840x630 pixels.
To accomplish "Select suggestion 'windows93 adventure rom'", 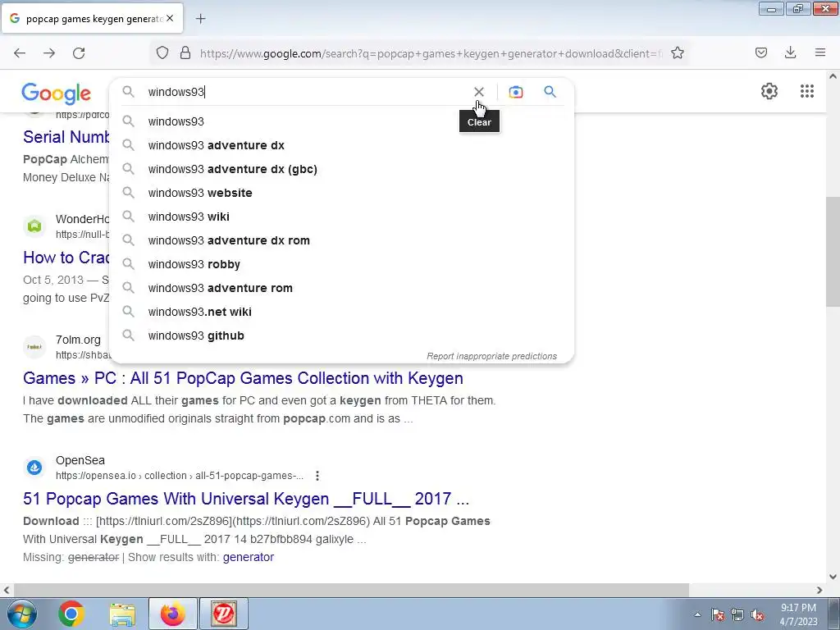I will click(342, 288).
